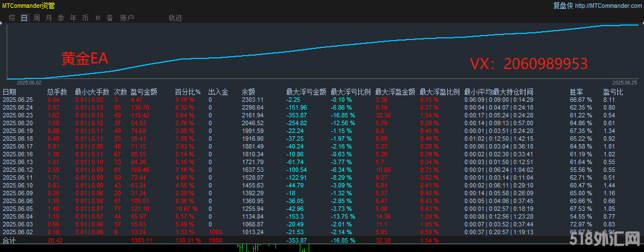
Task: Select the 日 daily view tab
Action: tap(24, 18)
